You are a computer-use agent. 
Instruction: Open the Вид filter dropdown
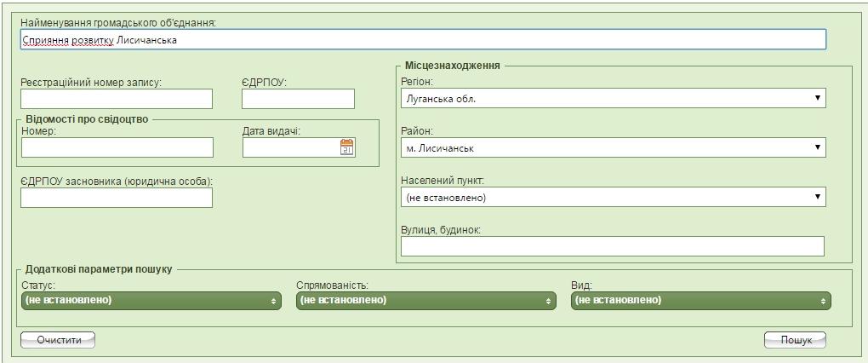[x=700, y=301]
